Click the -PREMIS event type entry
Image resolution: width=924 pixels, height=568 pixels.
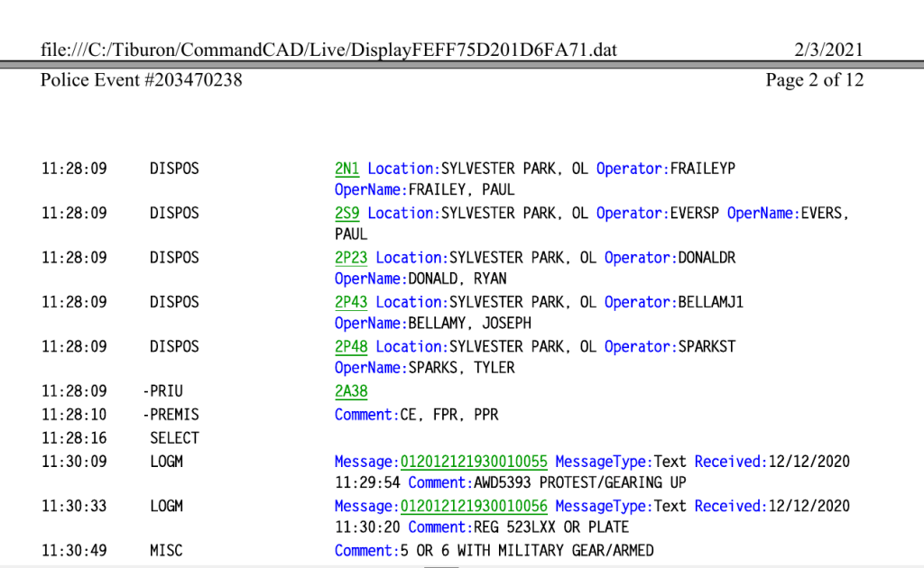[x=171, y=415]
